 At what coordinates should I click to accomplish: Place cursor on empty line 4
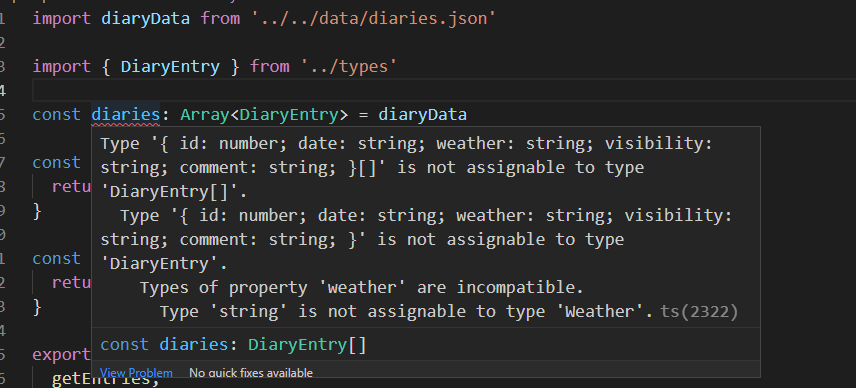(437, 91)
